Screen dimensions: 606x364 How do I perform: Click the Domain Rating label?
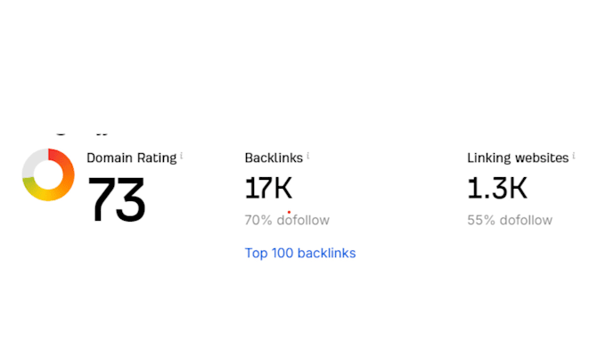tap(131, 158)
